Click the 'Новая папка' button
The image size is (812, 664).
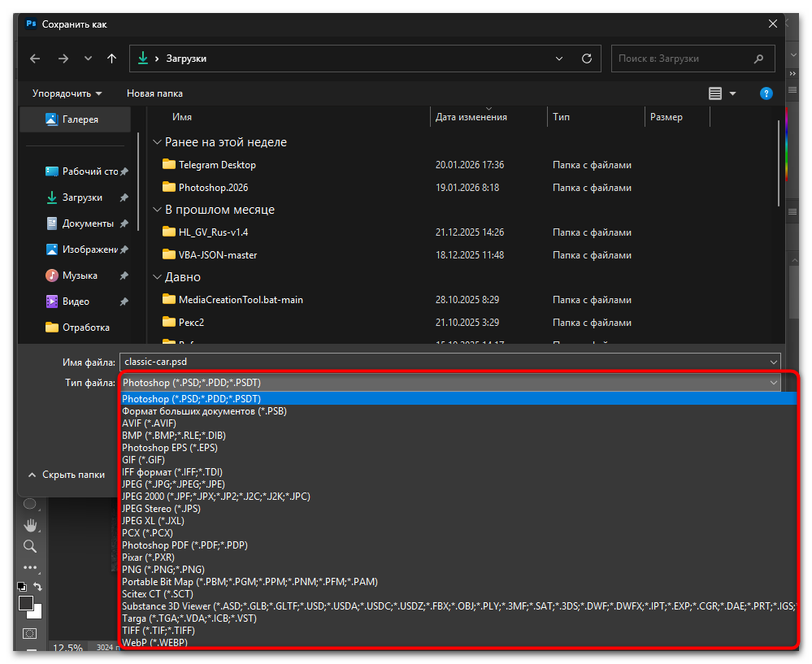pos(154,93)
